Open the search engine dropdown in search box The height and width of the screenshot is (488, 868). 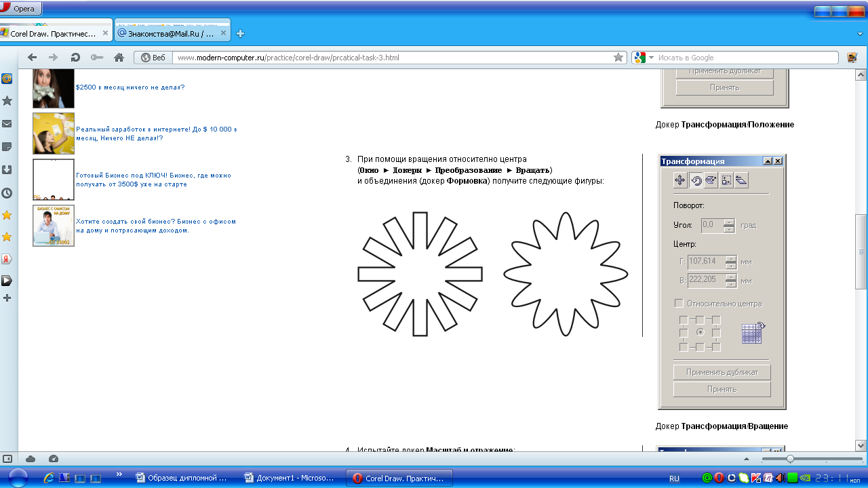point(651,58)
